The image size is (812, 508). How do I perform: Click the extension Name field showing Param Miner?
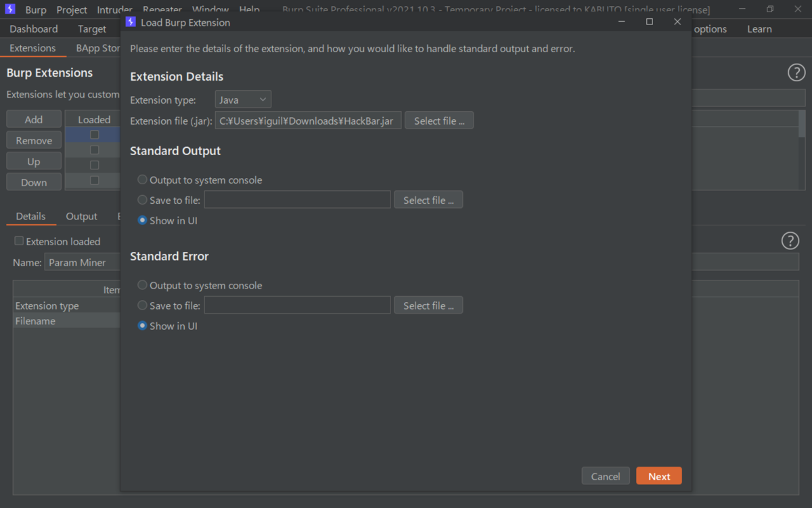[x=83, y=263]
